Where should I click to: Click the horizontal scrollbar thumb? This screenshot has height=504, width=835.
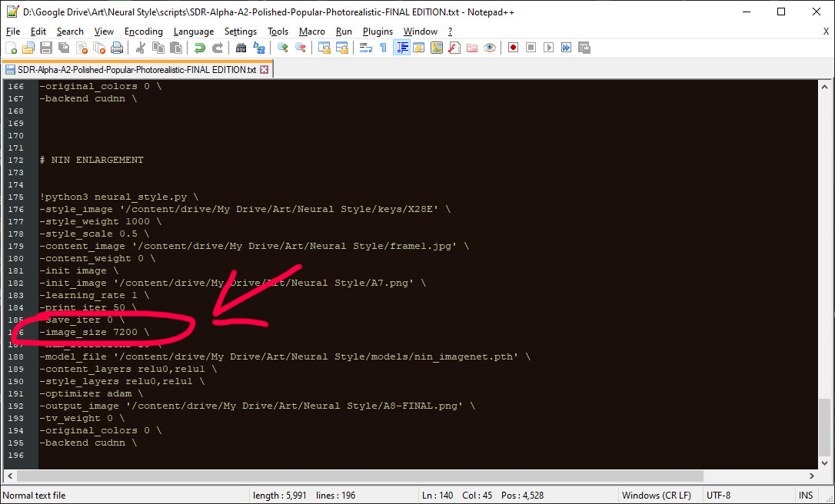point(361,476)
